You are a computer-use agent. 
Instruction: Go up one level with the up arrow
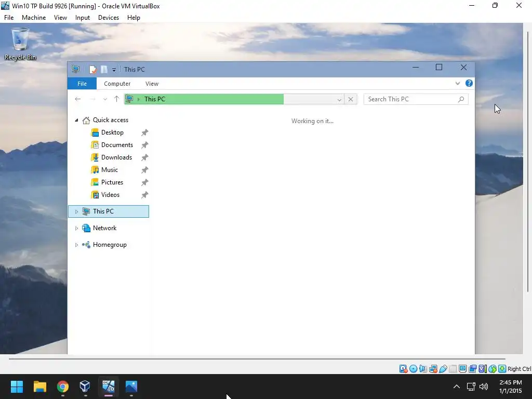point(117,99)
